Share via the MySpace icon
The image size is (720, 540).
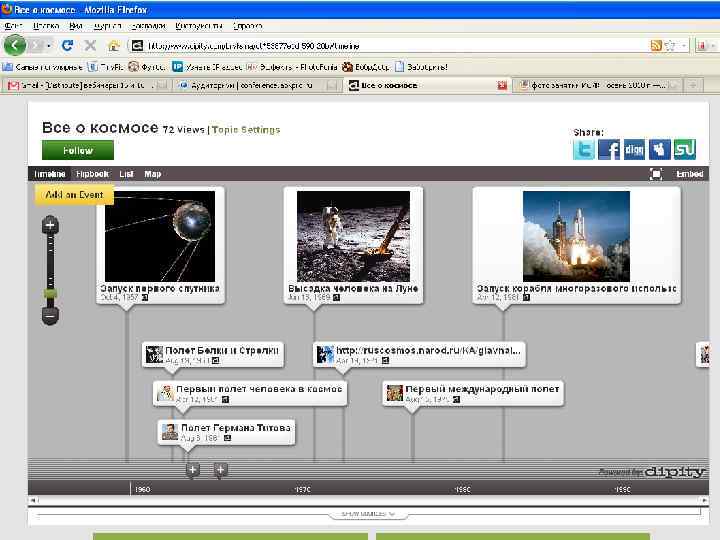click(659, 149)
